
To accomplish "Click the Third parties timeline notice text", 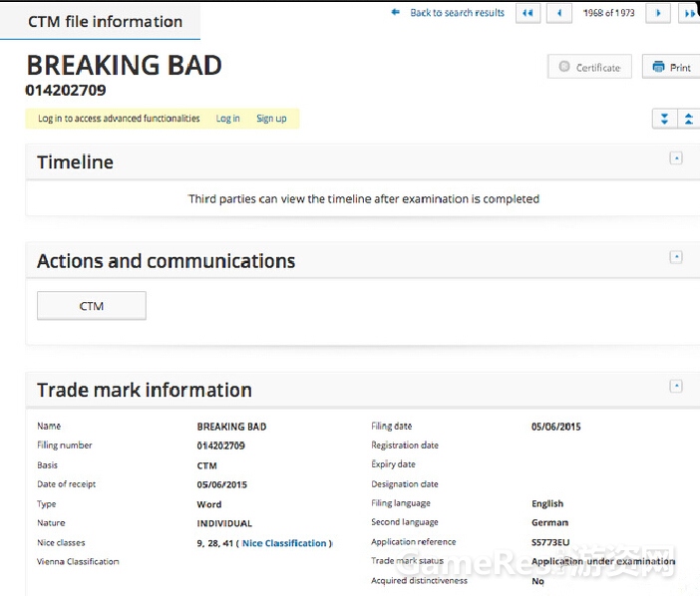I will click(x=363, y=199).
